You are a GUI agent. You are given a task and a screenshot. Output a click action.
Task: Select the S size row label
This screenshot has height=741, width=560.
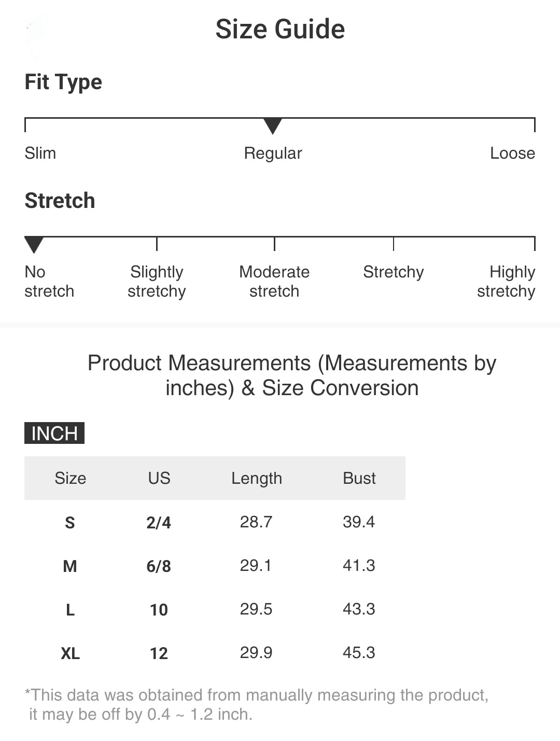[x=70, y=522]
